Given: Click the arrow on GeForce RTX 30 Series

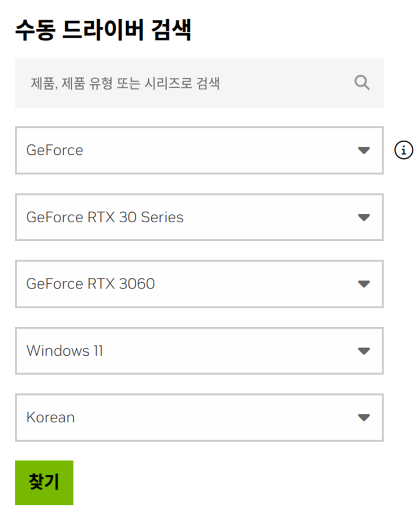Looking at the screenshot, I should pos(363,217).
